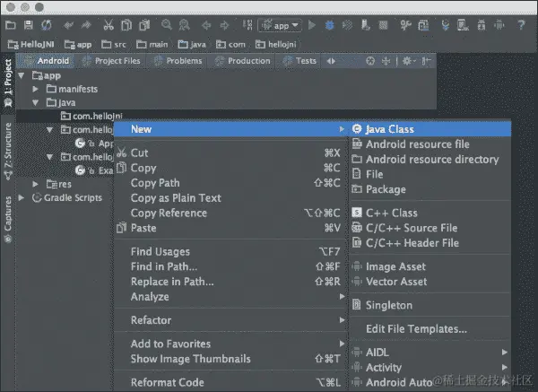Select C++ Class in the New submenu
538x392 pixels.
pyautogui.click(x=430, y=213)
